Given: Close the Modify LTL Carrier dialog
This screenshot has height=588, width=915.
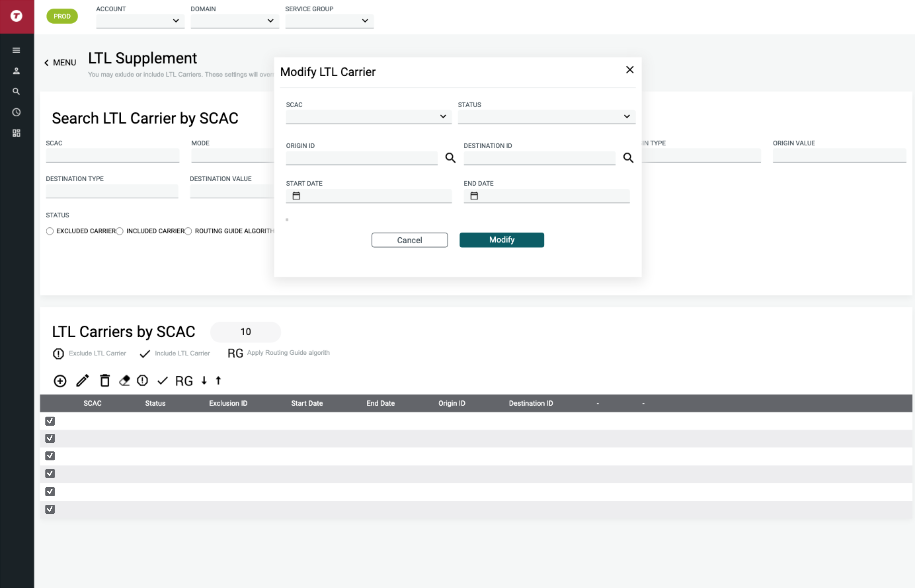Looking at the screenshot, I should 630,70.
